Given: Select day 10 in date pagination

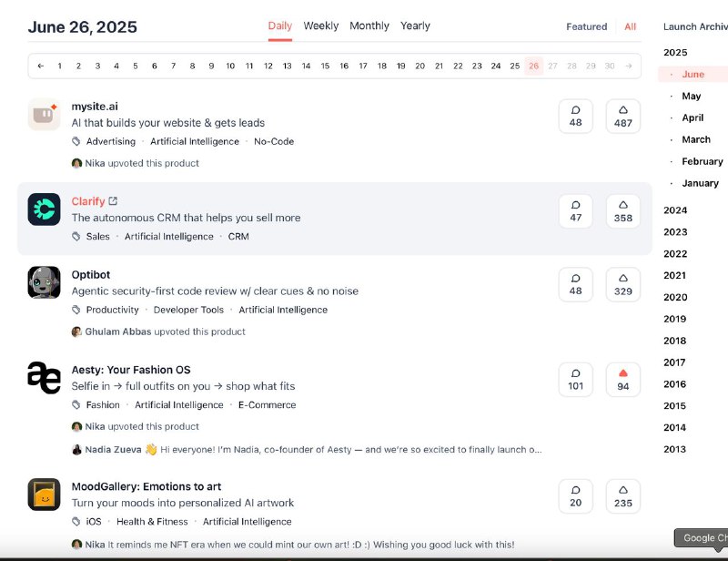Looking at the screenshot, I should pos(230,66).
